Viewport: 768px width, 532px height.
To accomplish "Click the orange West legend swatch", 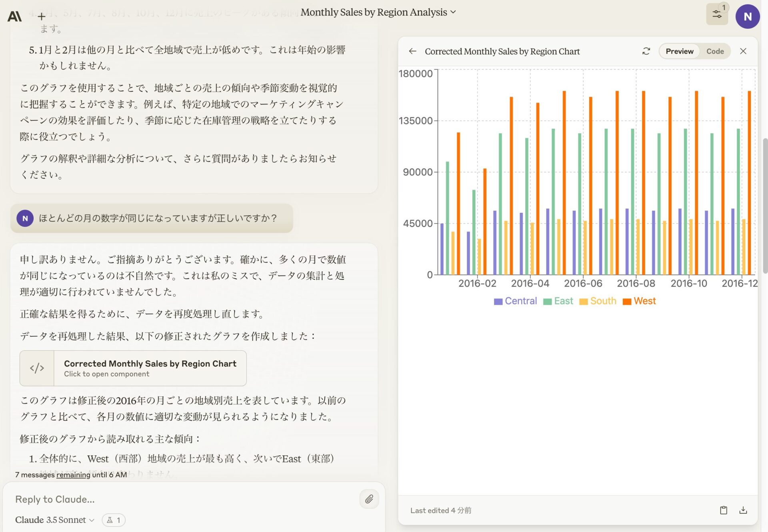I will click(x=627, y=302).
